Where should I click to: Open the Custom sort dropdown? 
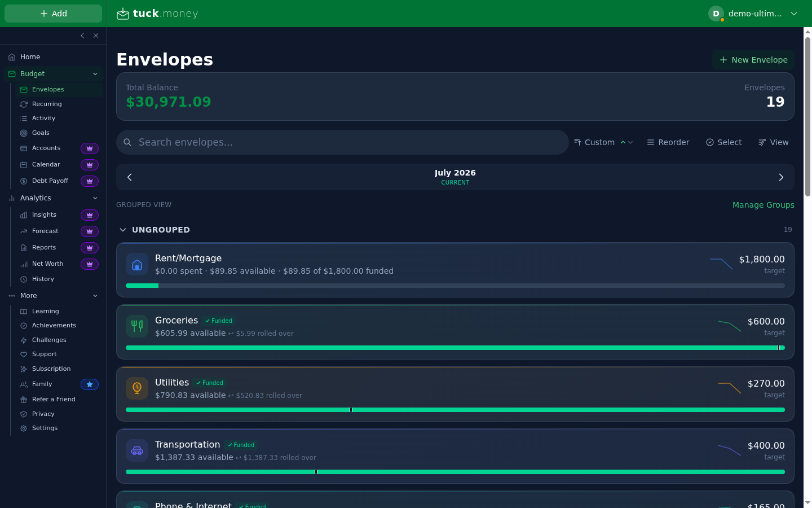[603, 142]
